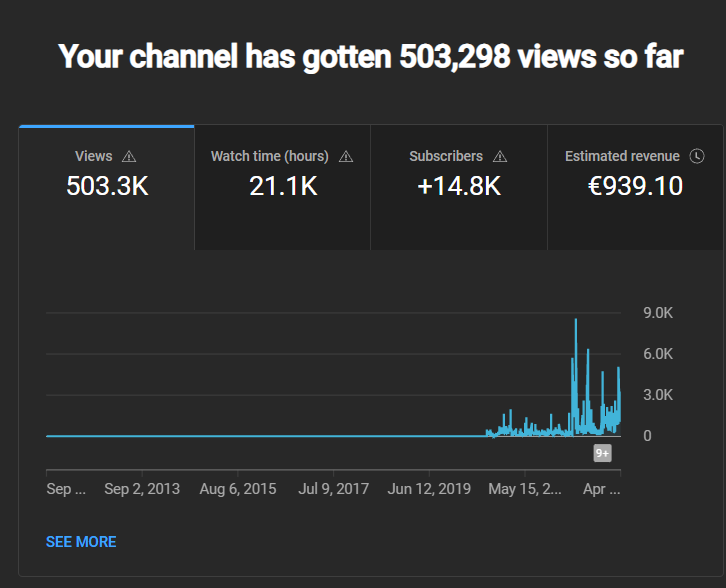
Task: Switch to the Watch time (hours) tab
Action: 282,188
